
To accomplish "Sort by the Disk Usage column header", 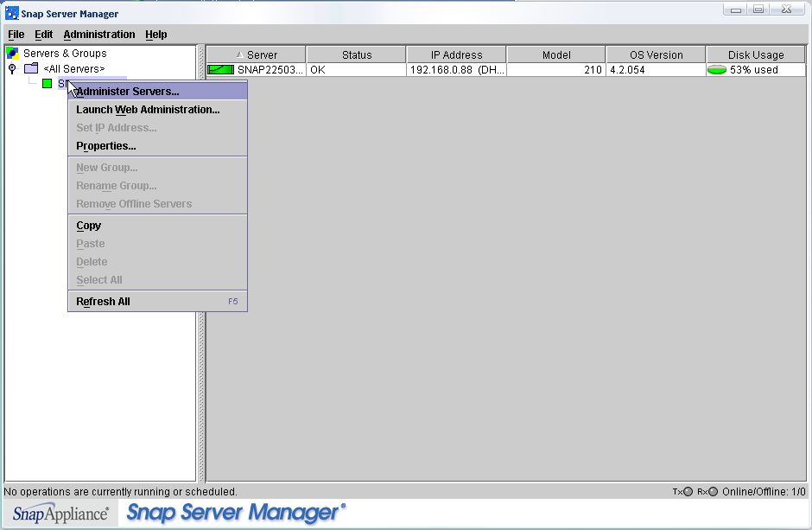I will [x=756, y=54].
